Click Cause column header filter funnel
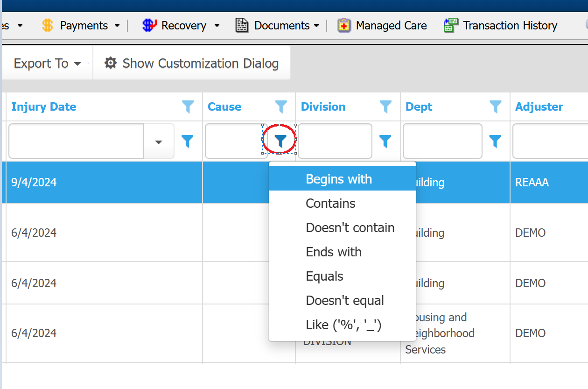This screenshot has width=588, height=389. (281, 107)
